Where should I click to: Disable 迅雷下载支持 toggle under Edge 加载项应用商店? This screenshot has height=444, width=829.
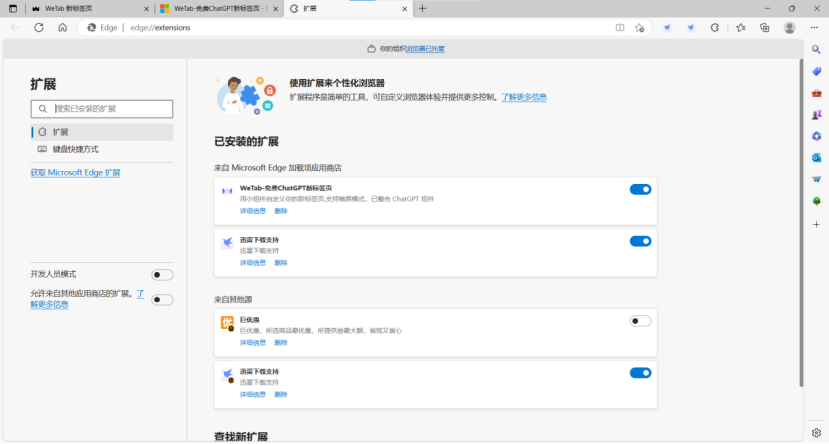[640, 242]
